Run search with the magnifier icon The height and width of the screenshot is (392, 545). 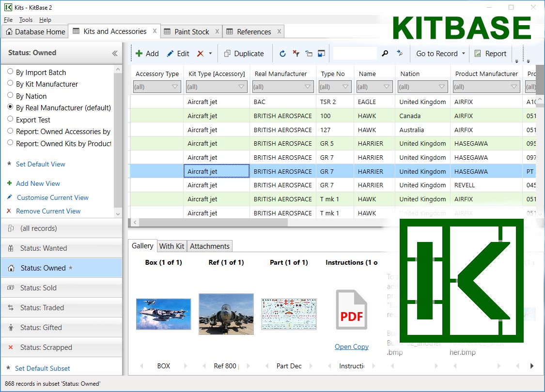pos(385,53)
